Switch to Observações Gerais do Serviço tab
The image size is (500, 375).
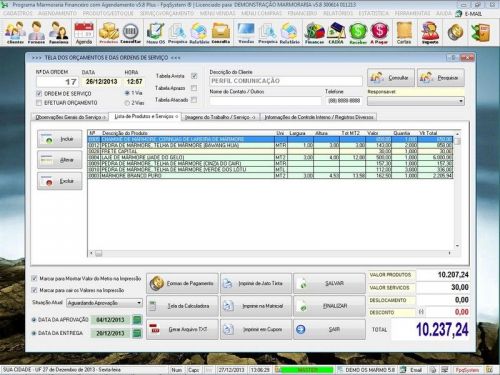click(70, 117)
